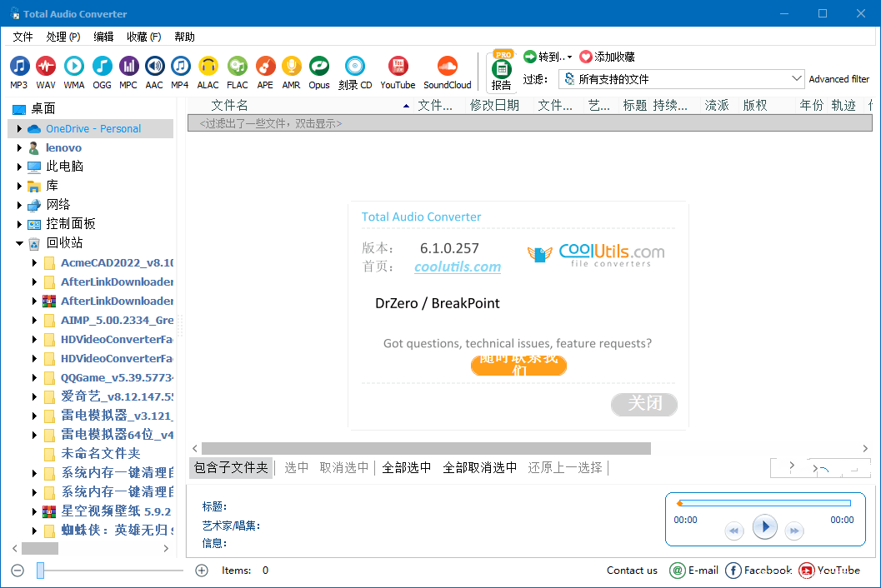
Task: Collapse 回收站 tree node
Action: coord(19,243)
